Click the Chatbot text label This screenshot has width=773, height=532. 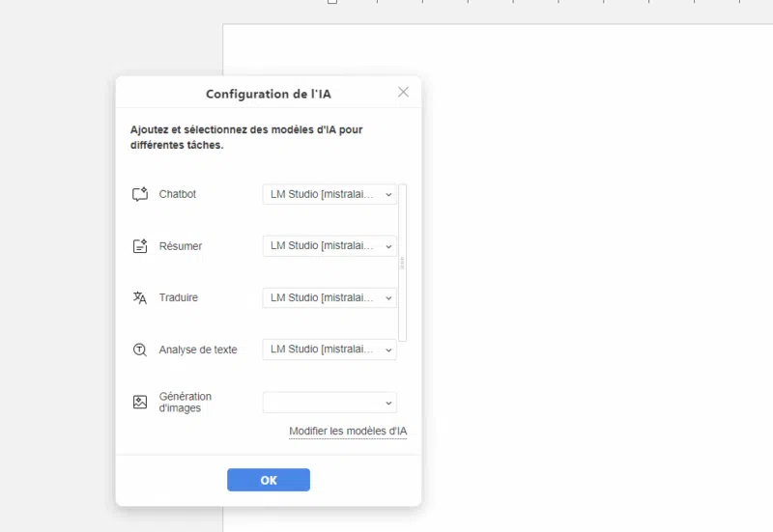178,194
